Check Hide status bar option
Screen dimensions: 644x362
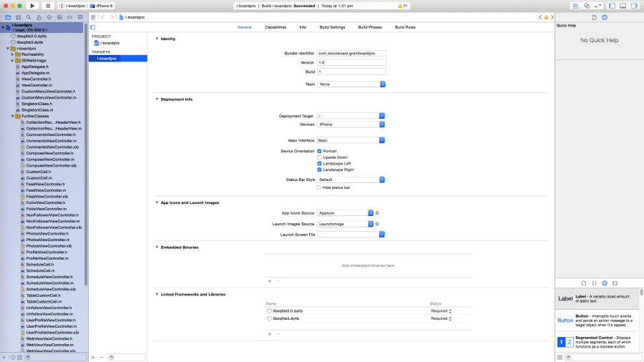coord(318,187)
